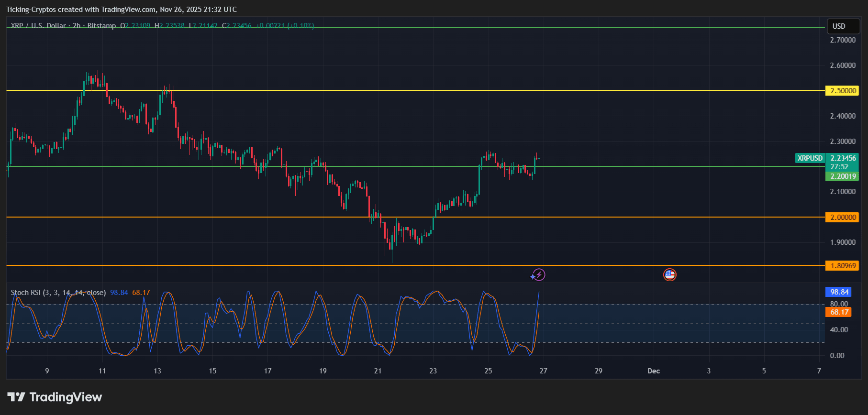Click the Dec label on time axis
The width and height of the screenshot is (868, 415).
(x=653, y=371)
